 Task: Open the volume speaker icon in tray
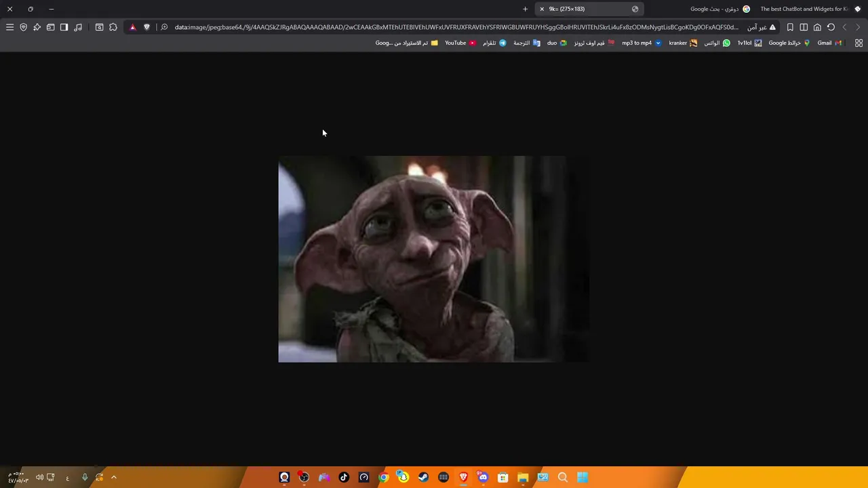(39, 477)
